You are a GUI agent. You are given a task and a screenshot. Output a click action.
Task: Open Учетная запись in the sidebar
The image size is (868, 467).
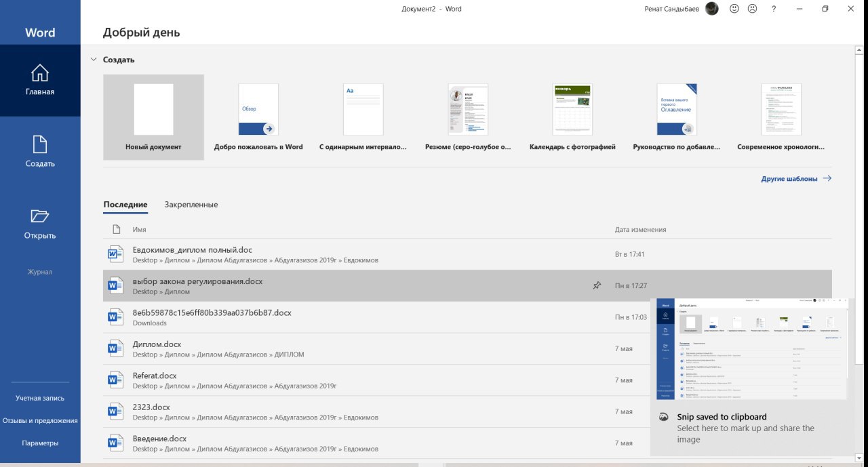(40, 398)
